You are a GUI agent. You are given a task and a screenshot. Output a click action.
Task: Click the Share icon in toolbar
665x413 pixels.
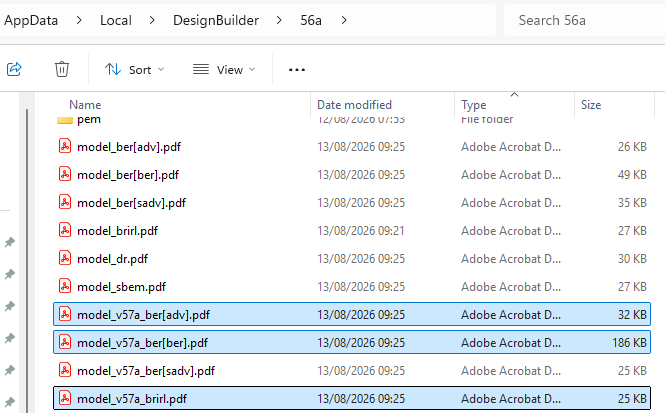(x=14, y=69)
